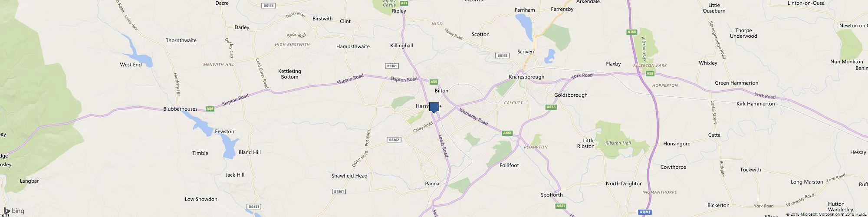The height and width of the screenshot is (217, 868).
Task: Click the Pannal village label
Action: [433, 184]
